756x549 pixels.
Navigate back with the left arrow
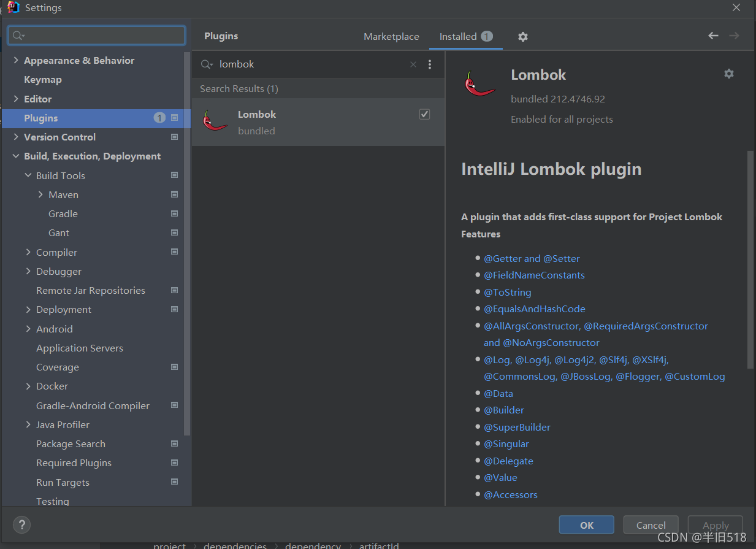(713, 36)
